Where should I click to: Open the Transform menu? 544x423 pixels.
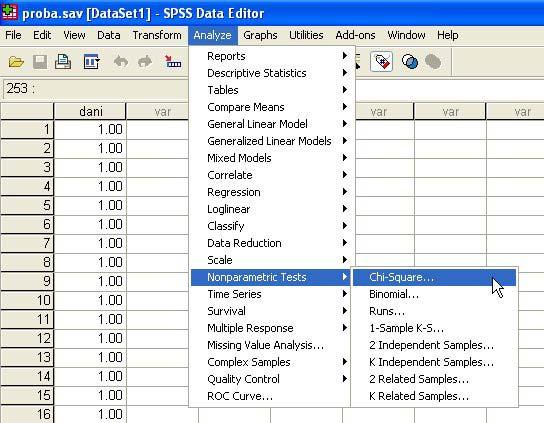[x=157, y=35]
